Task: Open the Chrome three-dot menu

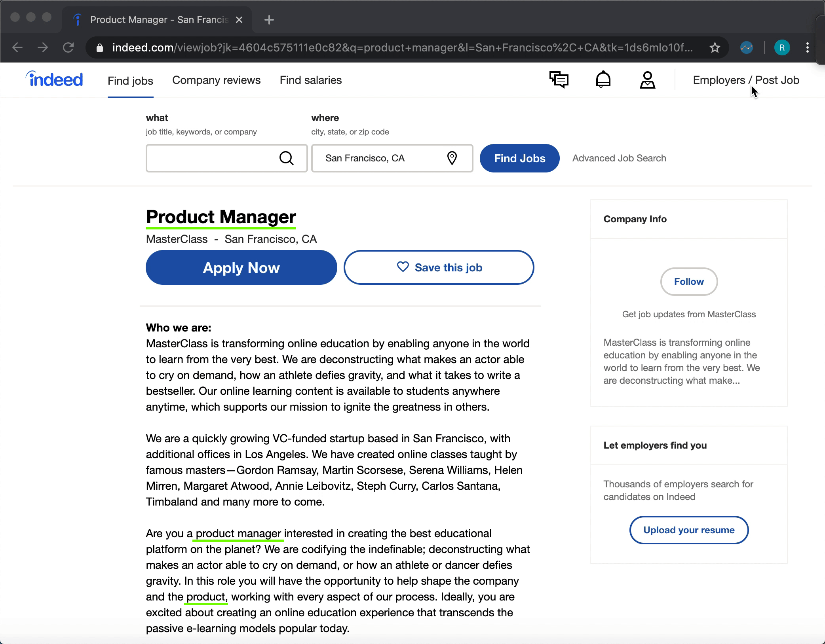Action: [x=807, y=48]
